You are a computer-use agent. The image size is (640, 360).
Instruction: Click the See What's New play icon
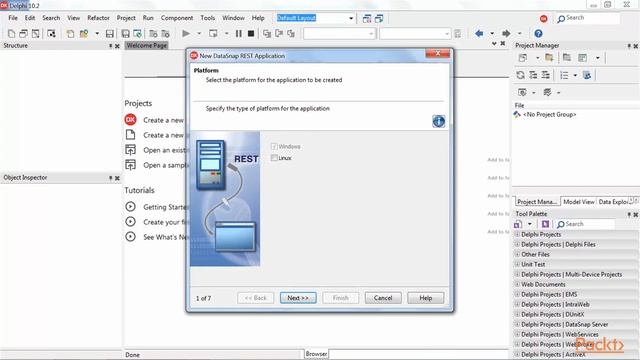coord(130,236)
